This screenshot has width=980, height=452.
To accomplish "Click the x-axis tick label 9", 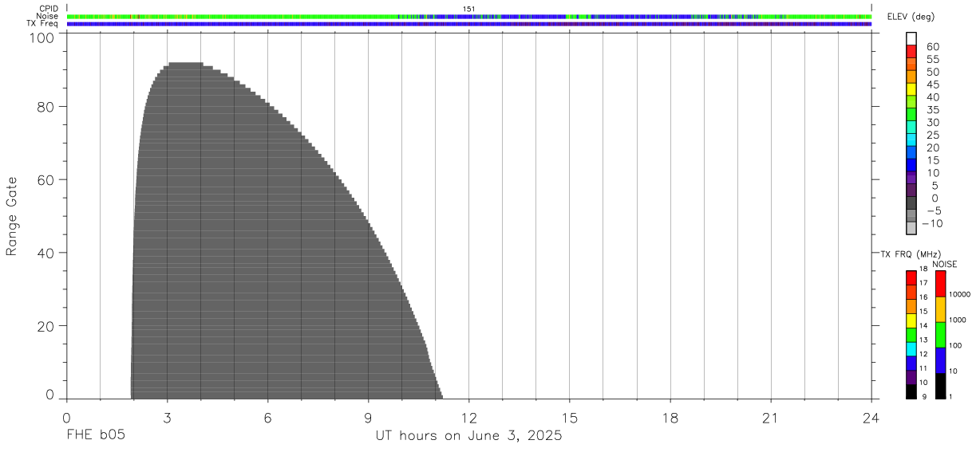I will point(369,419).
